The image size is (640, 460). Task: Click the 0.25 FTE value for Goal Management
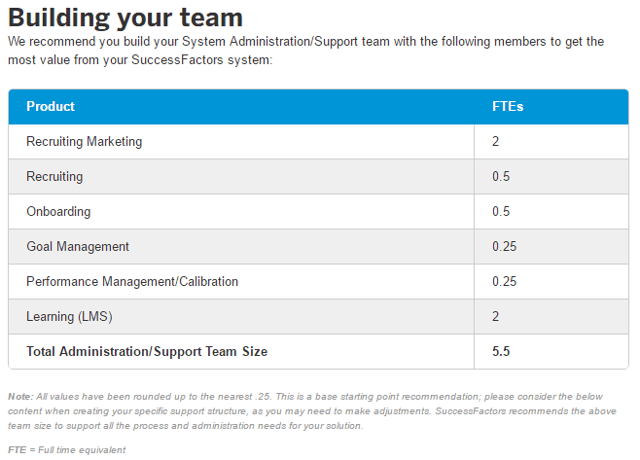(505, 247)
